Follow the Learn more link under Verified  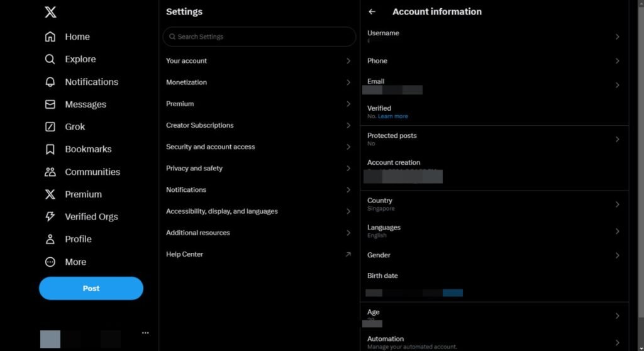pos(393,116)
